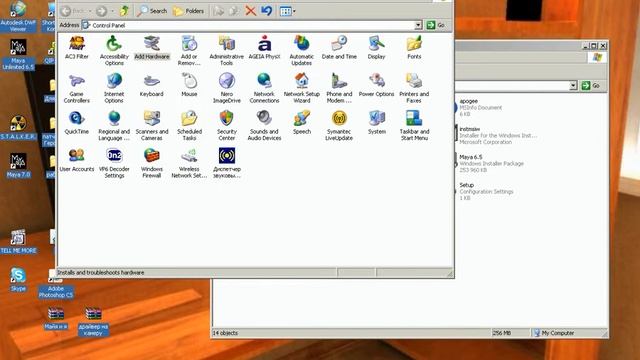Click the Up folder toolbar button
640x360 pixels.
click(x=124, y=11)
